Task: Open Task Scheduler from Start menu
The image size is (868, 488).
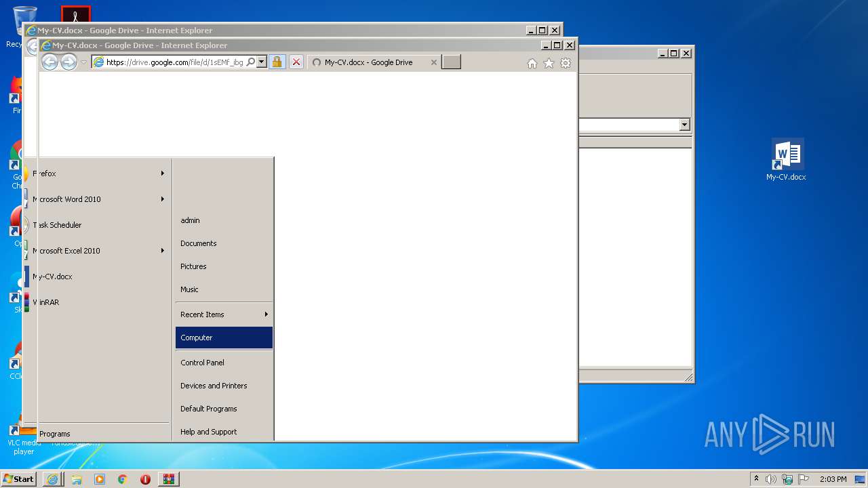Action: coord(97,225)
